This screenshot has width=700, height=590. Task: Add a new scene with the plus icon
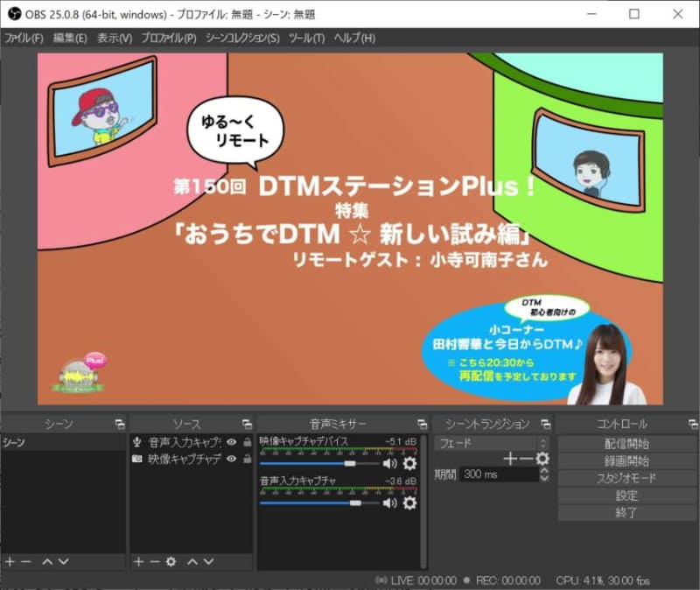tap(10, 561)
